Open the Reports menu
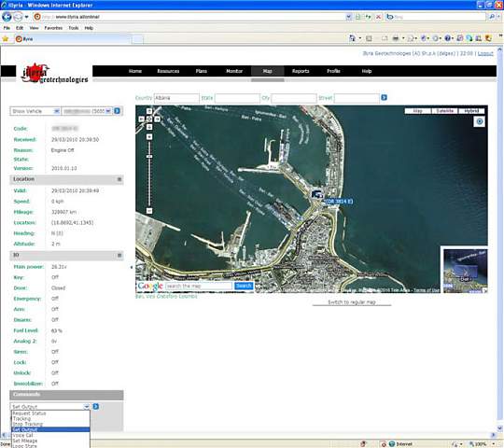The image size is (504, 448). (301, 71)
